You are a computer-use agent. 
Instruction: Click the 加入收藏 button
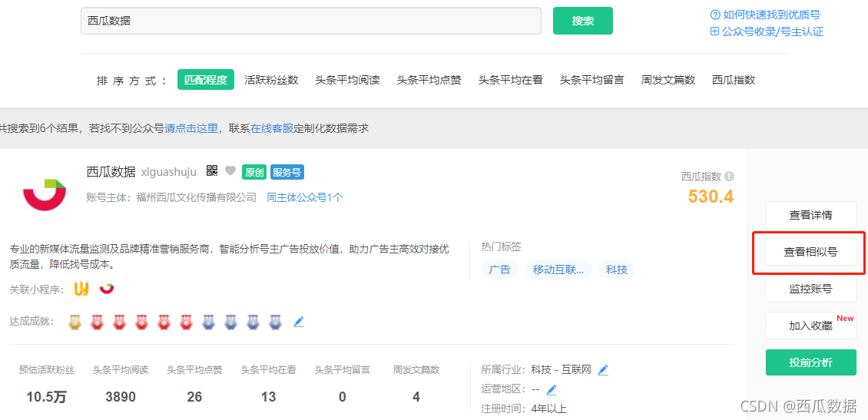click(x=810, y=326)
